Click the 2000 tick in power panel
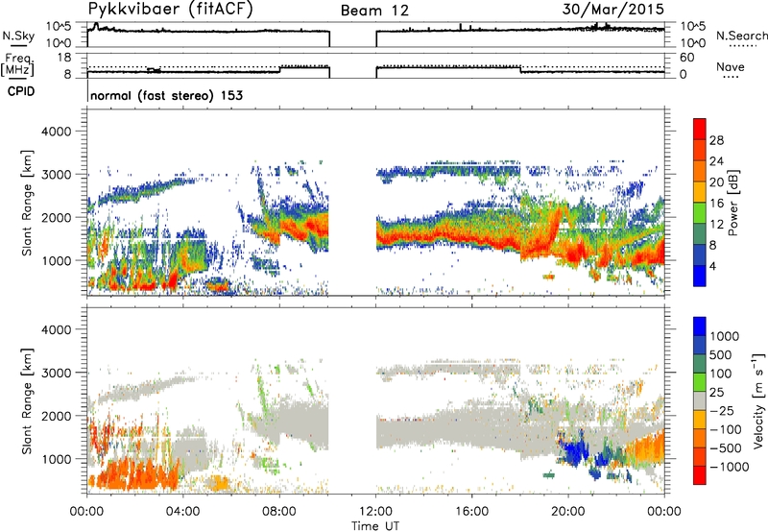Screen dimensions: 768x532 56,217
